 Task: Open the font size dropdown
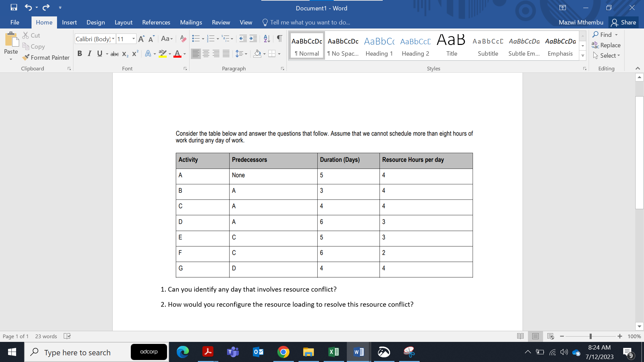(133, 39)
